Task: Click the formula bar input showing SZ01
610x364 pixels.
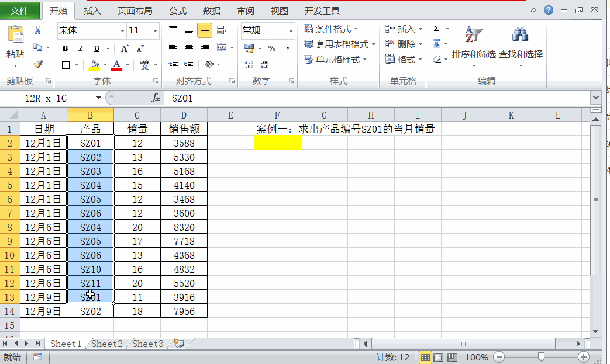Action: point(377,98)
